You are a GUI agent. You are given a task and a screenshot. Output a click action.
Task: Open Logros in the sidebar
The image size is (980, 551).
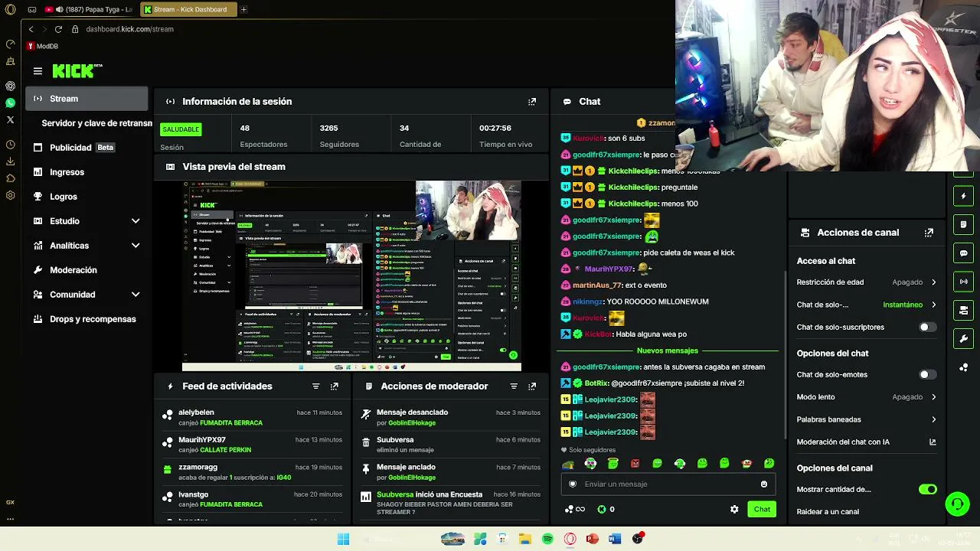coord(87,197)
